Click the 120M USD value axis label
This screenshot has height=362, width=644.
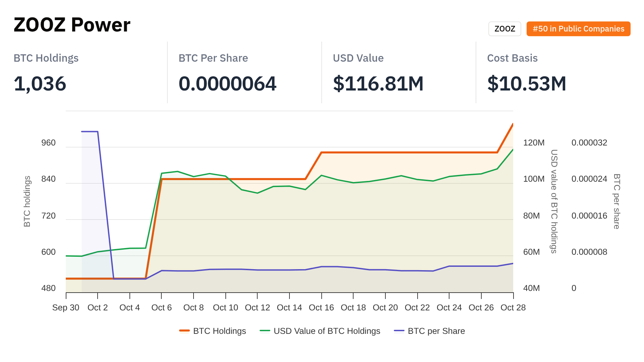pyautogui.click(x=534, y=143)
